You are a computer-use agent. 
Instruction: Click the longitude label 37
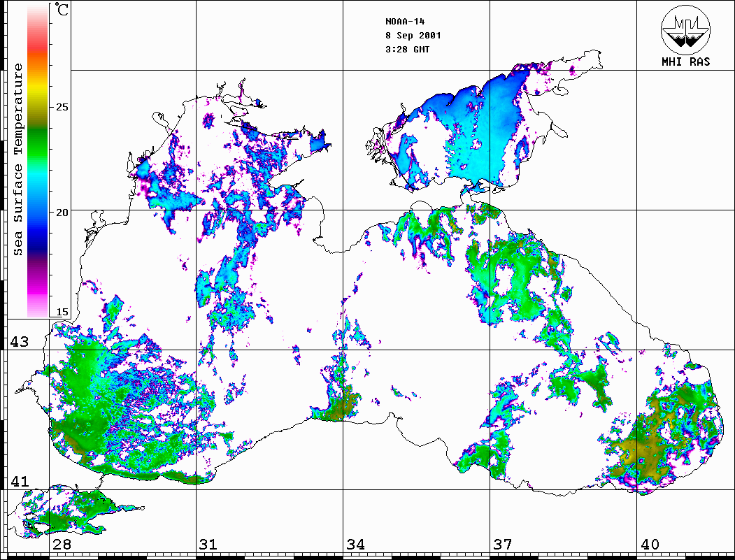click(503, 545)
